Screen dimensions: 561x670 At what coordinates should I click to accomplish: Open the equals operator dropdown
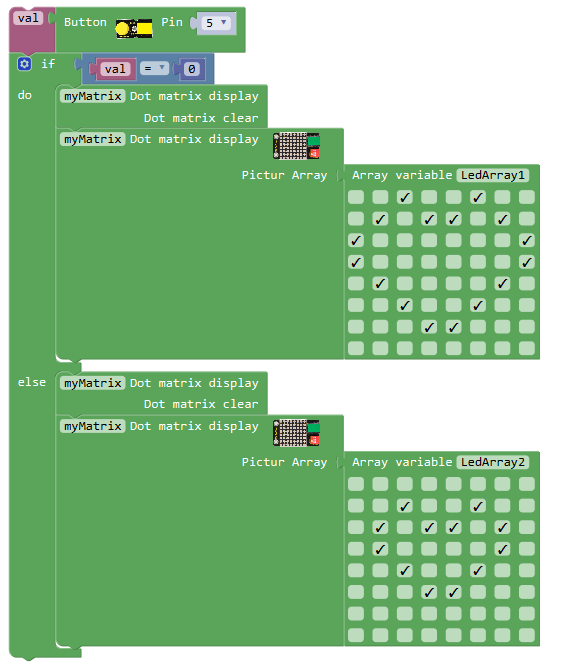tap(154, 68)
